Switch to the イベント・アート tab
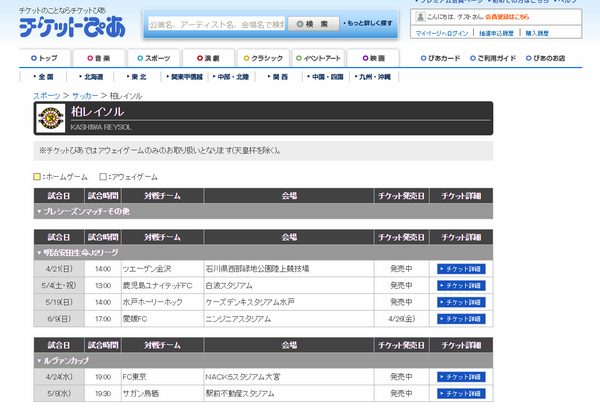Image resolution: width=600 pixels, height=409 pixels. point(318,58)
